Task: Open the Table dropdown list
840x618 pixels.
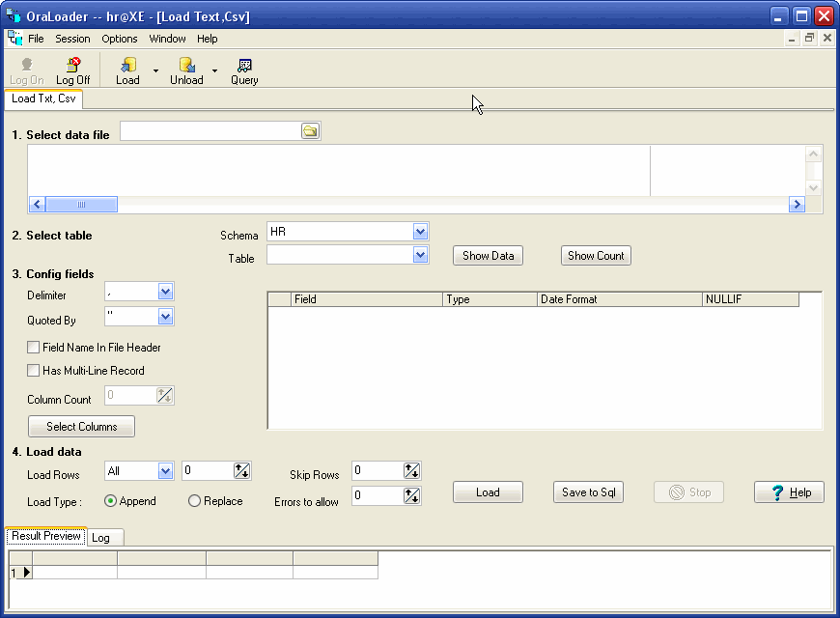Action: click(x=420, y=255)
